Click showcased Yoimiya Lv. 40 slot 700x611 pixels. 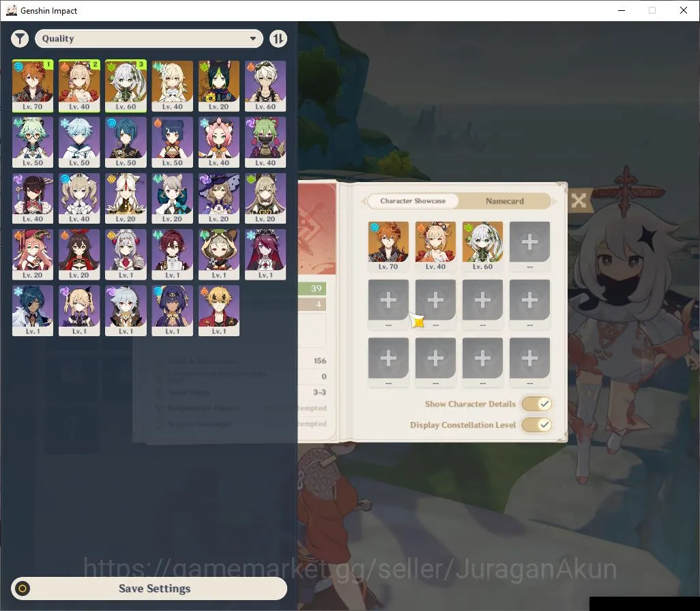click(435, 246)
